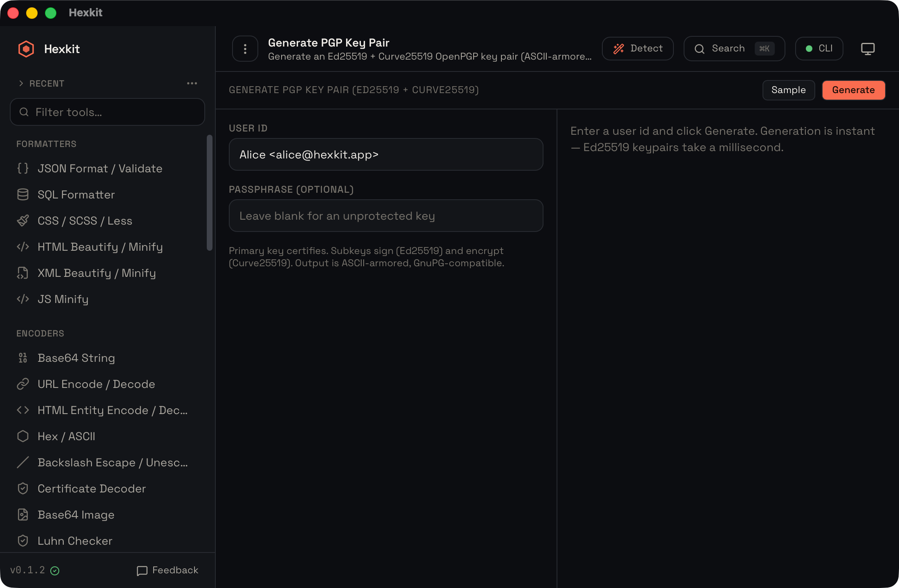Click the version update checkmark icon

click(x=55, y=571)
